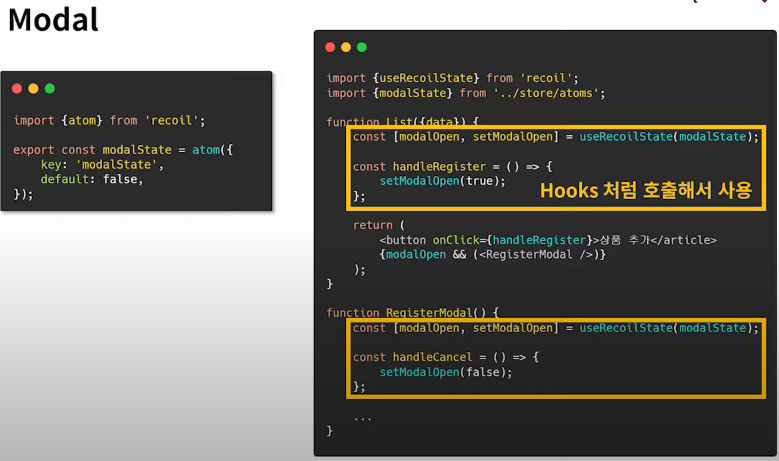The height and width of the screenshot is (461, 779).
Task: Click the "Modal" slide heading
Action: [53, 20]
